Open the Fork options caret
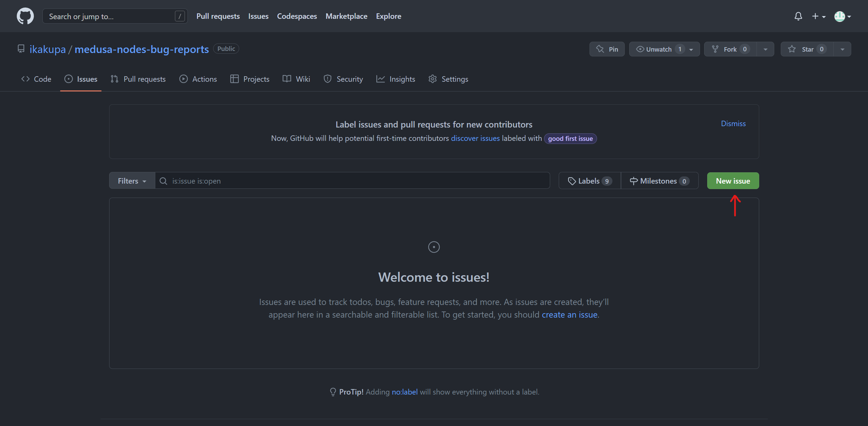Image resolution: width=868 pixels, height=426 pixels. point(765,49)
